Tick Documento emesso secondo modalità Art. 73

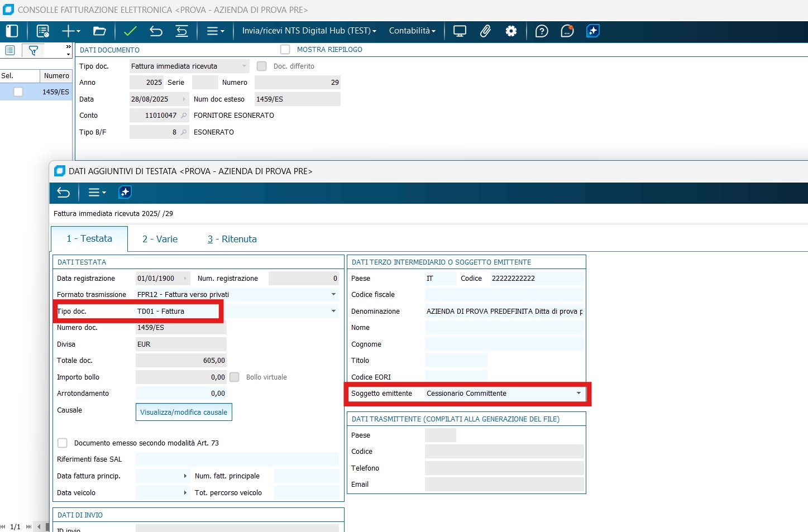point(63,443)
